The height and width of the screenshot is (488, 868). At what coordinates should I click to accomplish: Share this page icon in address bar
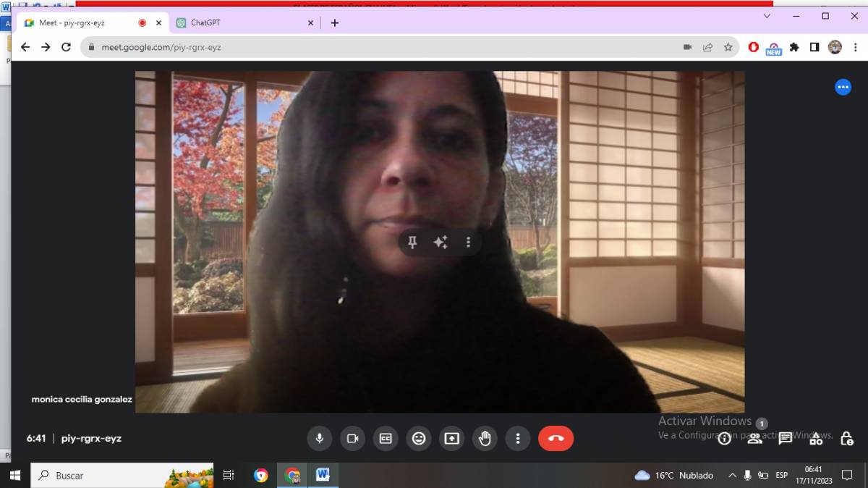(x=707, y=47)
